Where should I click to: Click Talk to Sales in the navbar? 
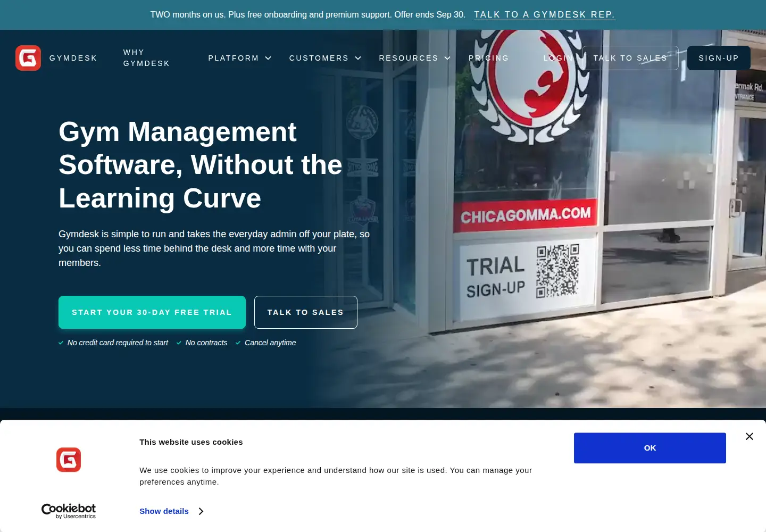click(630, 58)
